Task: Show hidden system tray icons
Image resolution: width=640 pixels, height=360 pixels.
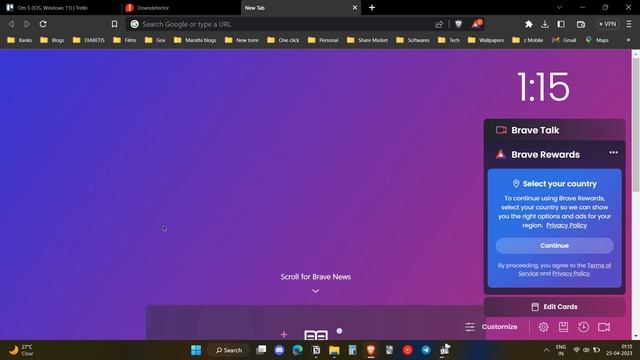Action: click(x=547, y=350)
